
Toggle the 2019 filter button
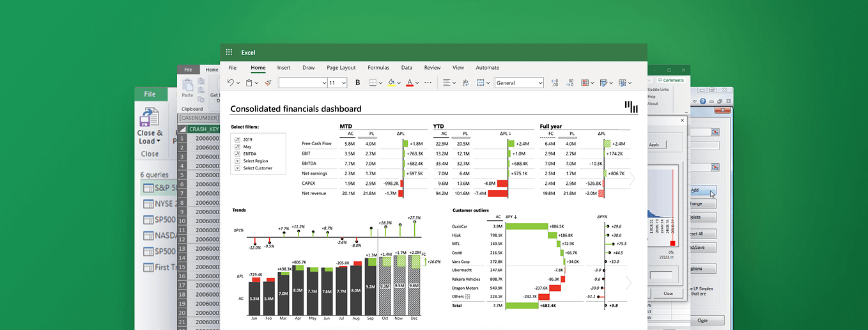[237, 139]
